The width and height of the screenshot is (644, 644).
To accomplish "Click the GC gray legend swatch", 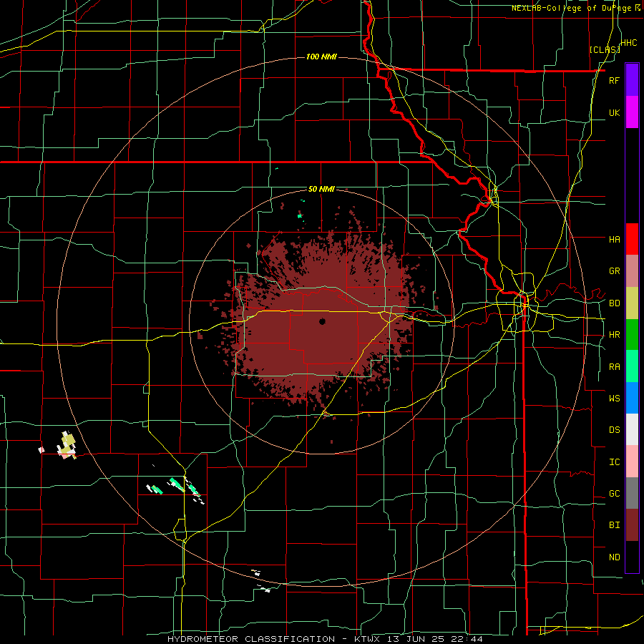I will 632,493.
